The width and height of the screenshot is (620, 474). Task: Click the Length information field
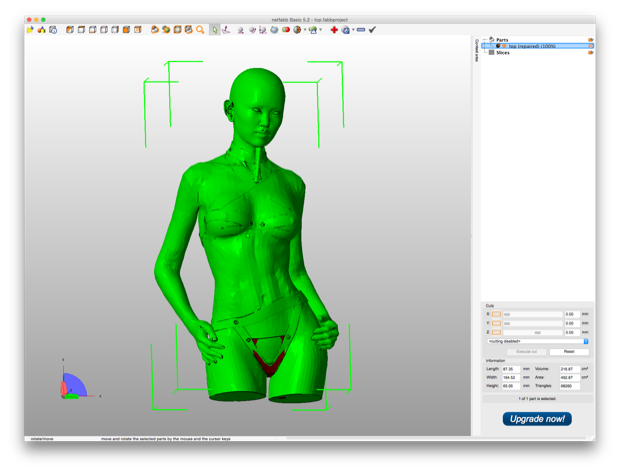[511, 369]
